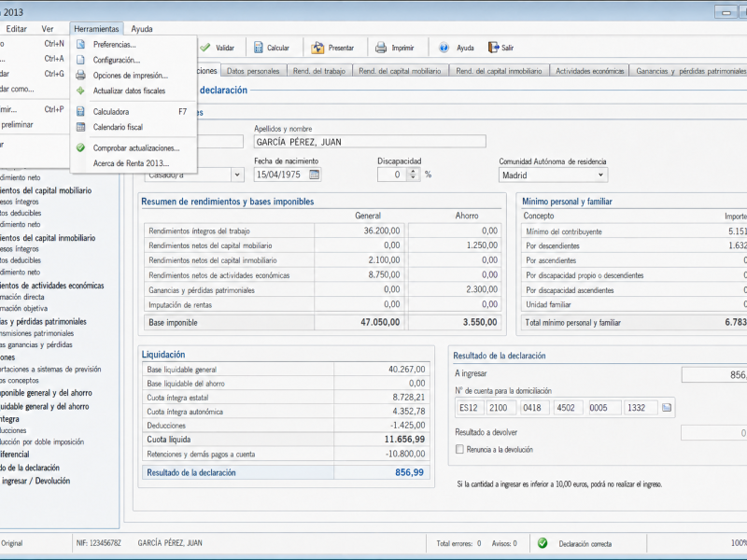Screen dimensions: 747x560
Task: Open Preferencias icon in Herramientas menu
Action: [x=81, y=44]
